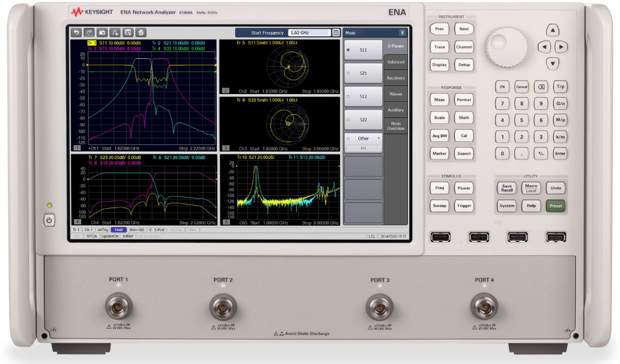Expand the Other measurement dropdown
Viewport: 620px width, 364px height.
(x=363, y=138)
